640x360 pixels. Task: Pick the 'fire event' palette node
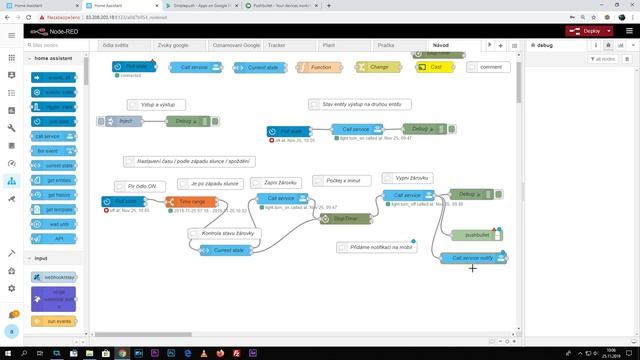(53, 151)
